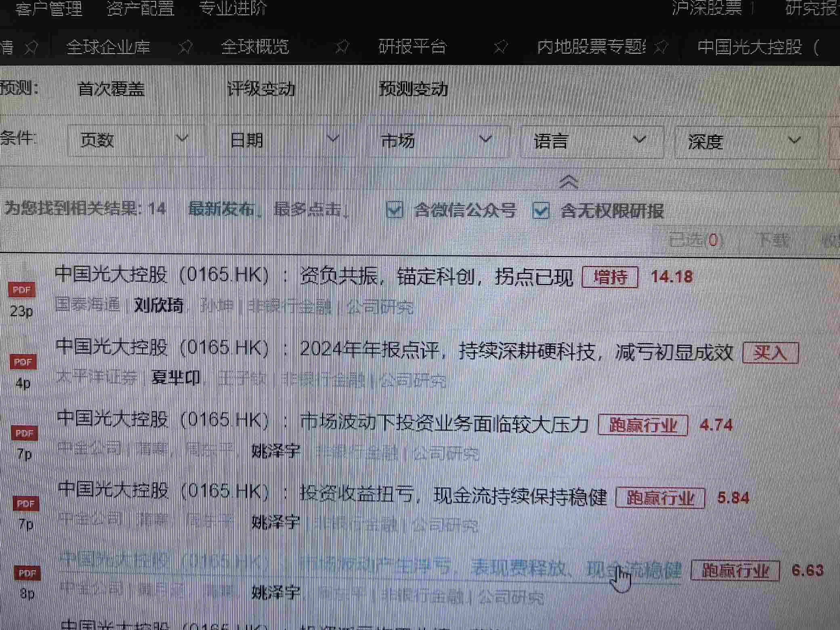The height and width of the screenshot is (630, 840).
Task: Switch to 内地股票专题 tab
Action: [x=591, y=47]
